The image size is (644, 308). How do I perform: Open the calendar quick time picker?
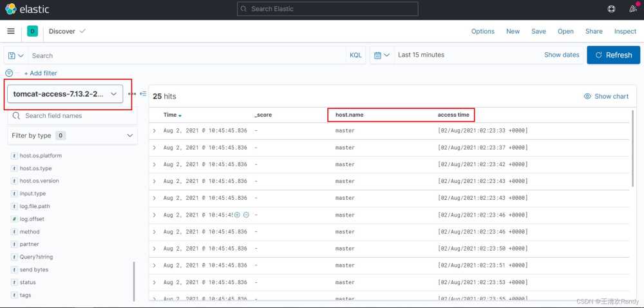pyautogui.click(x=381, y=55)
